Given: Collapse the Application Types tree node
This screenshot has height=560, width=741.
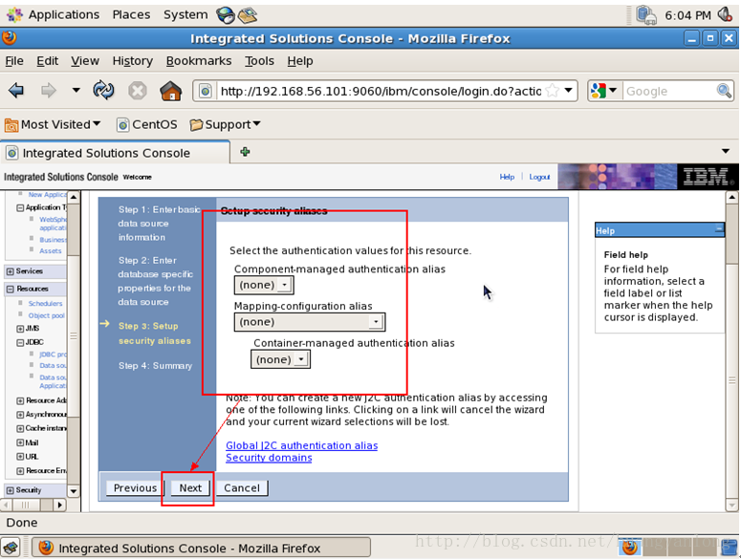Looking at the screenshot, I should [x=20, y=207].
